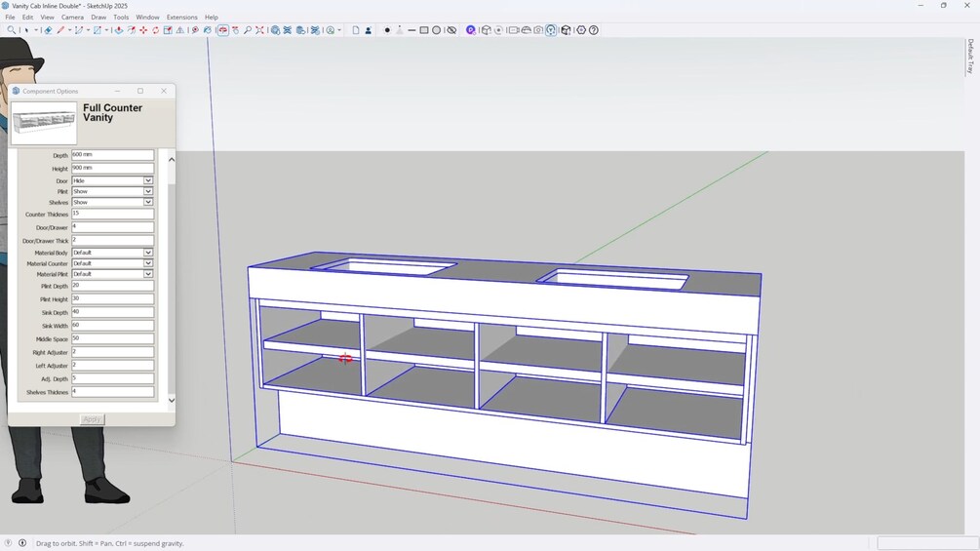Open the Line tool dropdown arrow
Image resolution: width=980 pixels, height=551 pixels.
point(70,30)
